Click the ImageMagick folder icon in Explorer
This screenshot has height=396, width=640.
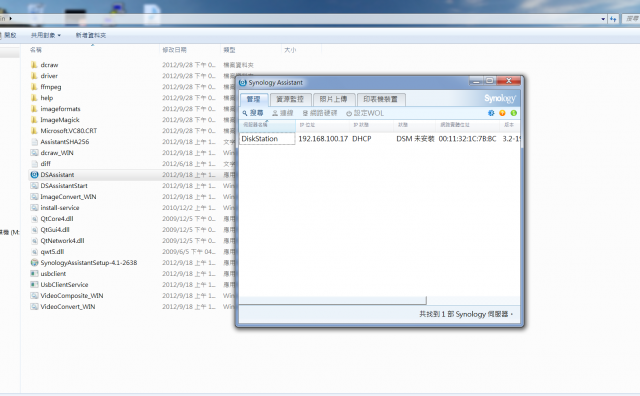click(x=34, y=120)
